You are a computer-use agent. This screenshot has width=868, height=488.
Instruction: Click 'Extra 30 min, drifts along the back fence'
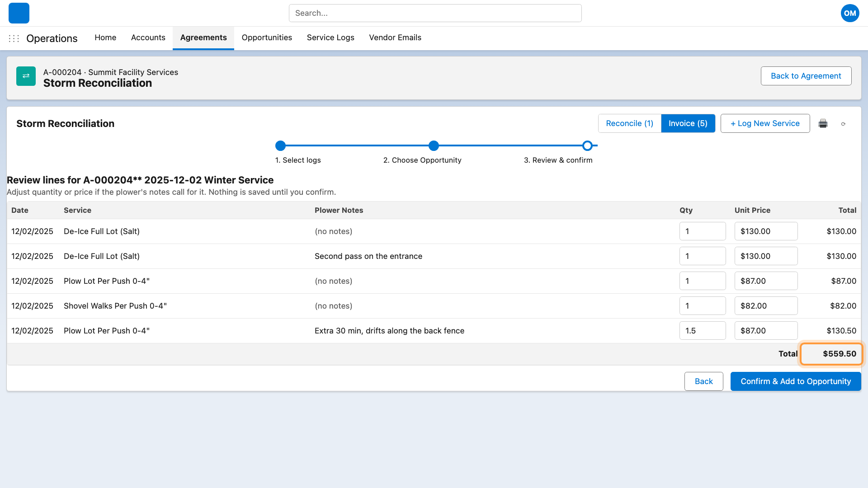pyautogui.click(x=389, y=331)
